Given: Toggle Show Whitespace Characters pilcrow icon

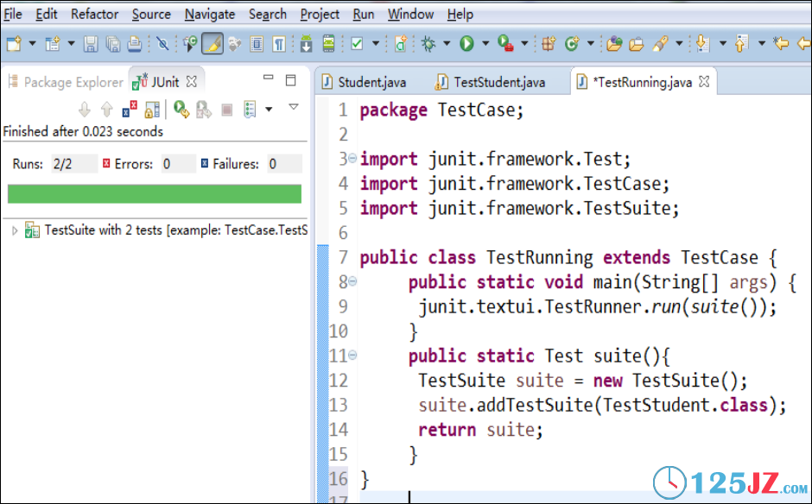Looking at the screenshot, I should (x=279, y=43).
